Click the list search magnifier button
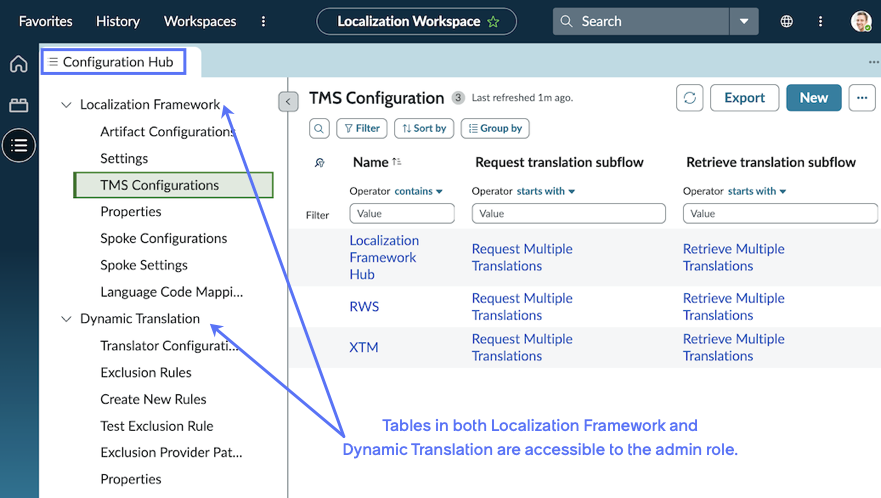The width and height of the screenshot is (881, 498). pyautogui.click(x=319, y=128)
